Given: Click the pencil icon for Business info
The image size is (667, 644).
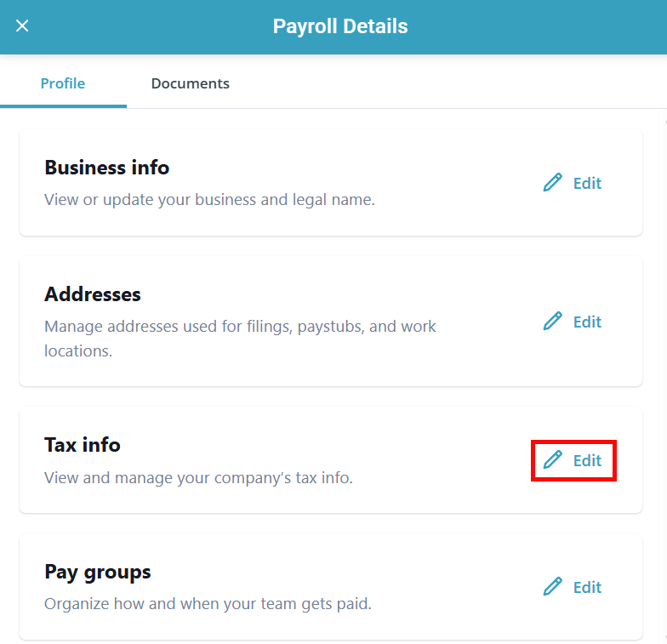Looking at the screenshot, I should [x=553, y=183].
